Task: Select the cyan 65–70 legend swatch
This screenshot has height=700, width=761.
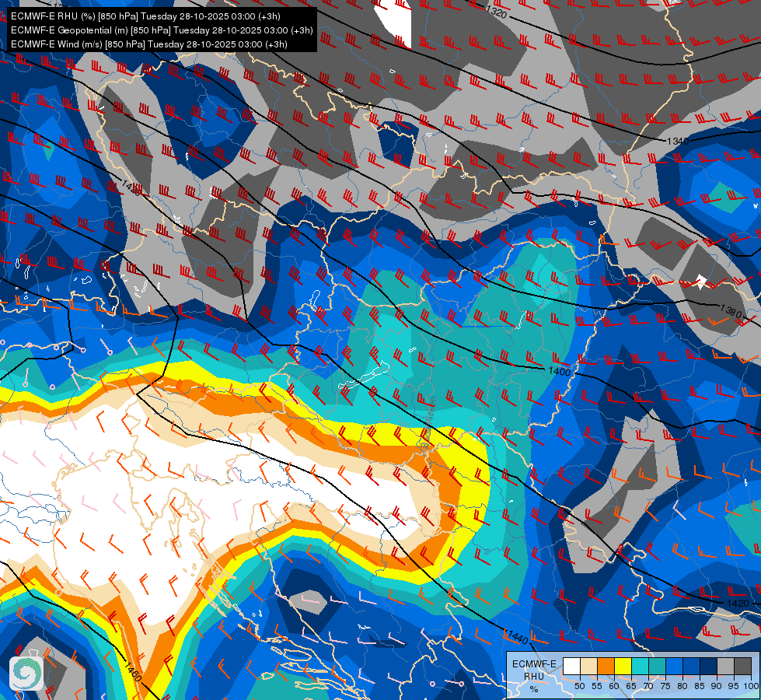Action: 641,666
